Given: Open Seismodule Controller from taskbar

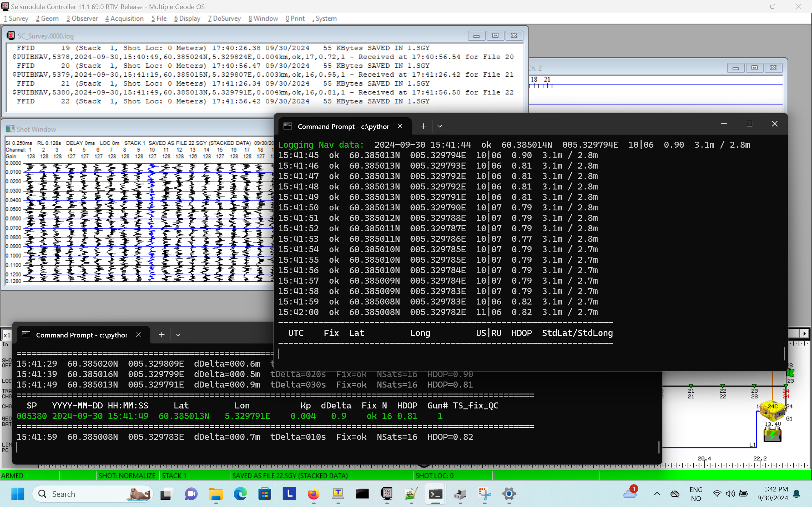Looking at the screenshot, I should tap(387, 494).
